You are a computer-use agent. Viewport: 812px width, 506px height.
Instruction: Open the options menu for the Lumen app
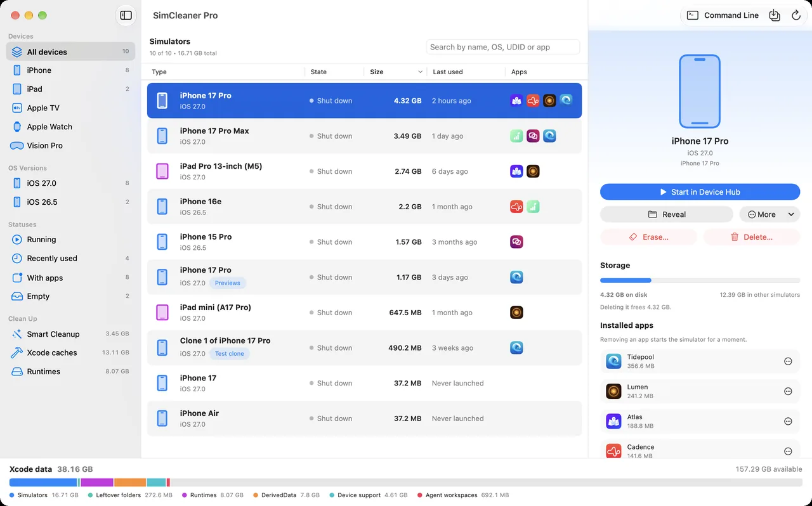788,391
